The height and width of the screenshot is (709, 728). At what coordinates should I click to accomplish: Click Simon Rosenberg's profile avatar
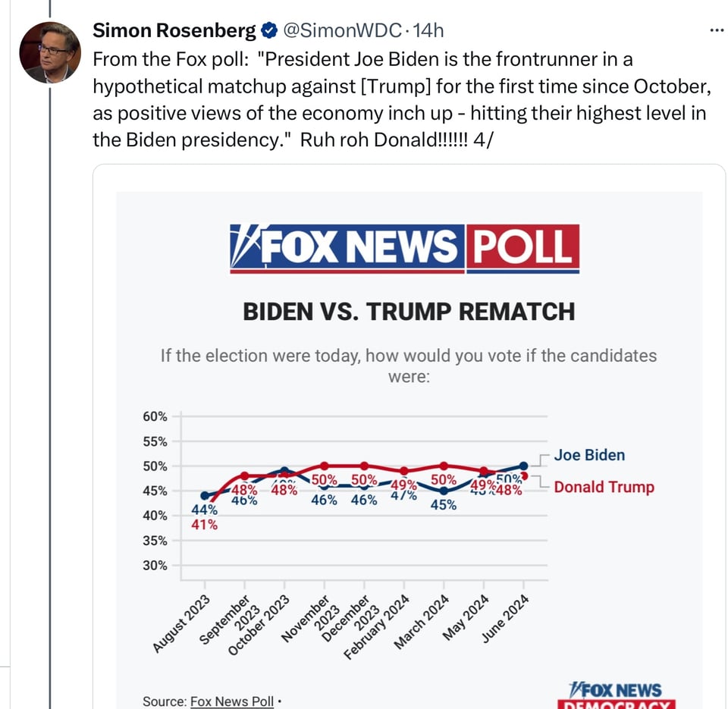coord(50,52)
